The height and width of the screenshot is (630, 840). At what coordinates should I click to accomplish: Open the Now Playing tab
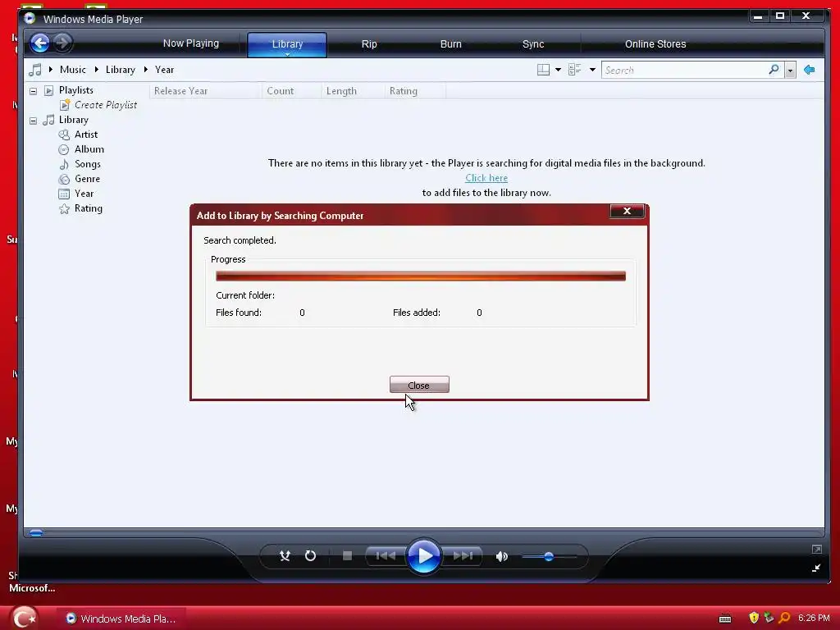tap(190, 43)
